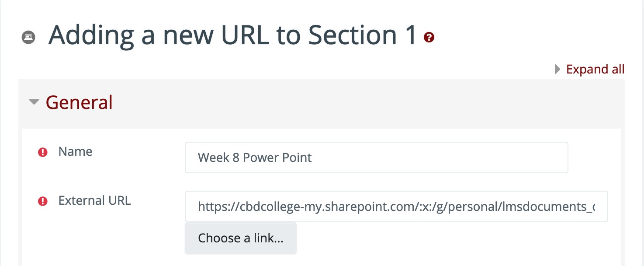Click inside the Name text field
Viewport: 644px width, 266px height.
point(376,157)
